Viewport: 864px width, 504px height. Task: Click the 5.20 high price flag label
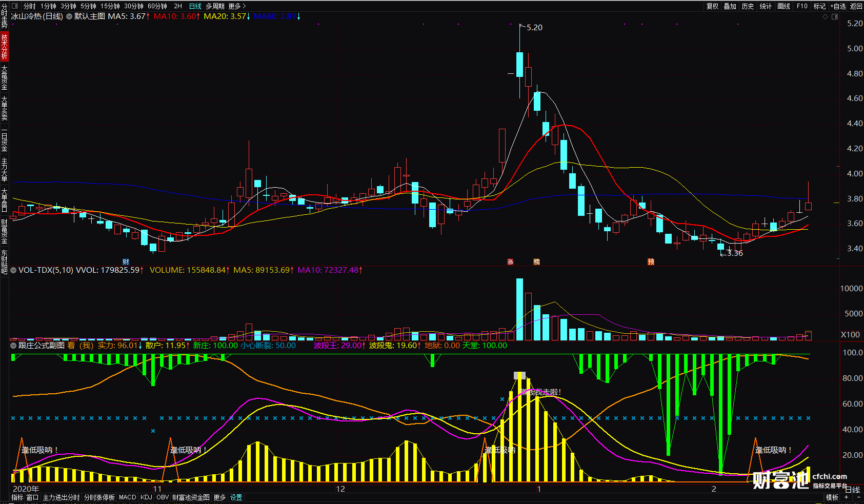coord(534,28)
